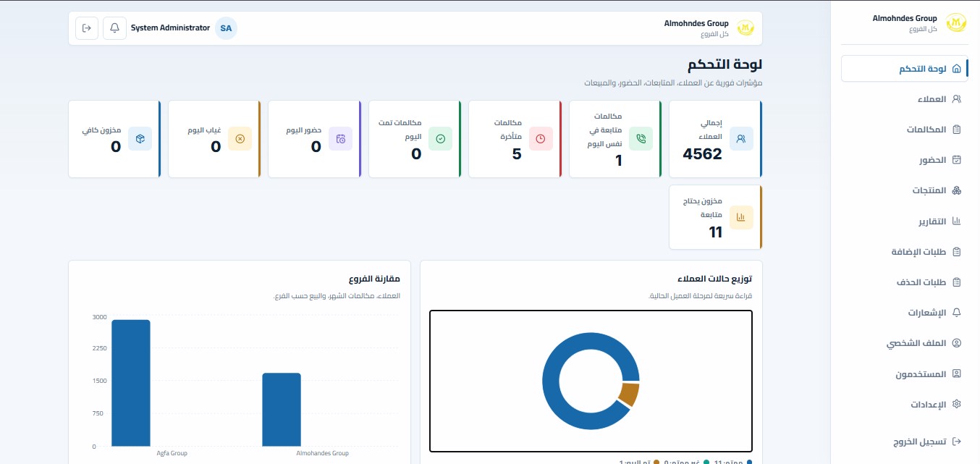This screenshot has width=980, height=464.
Task: Click the chart icon on the مخزون يحتاج متابعة card
Action: point(741,217)
